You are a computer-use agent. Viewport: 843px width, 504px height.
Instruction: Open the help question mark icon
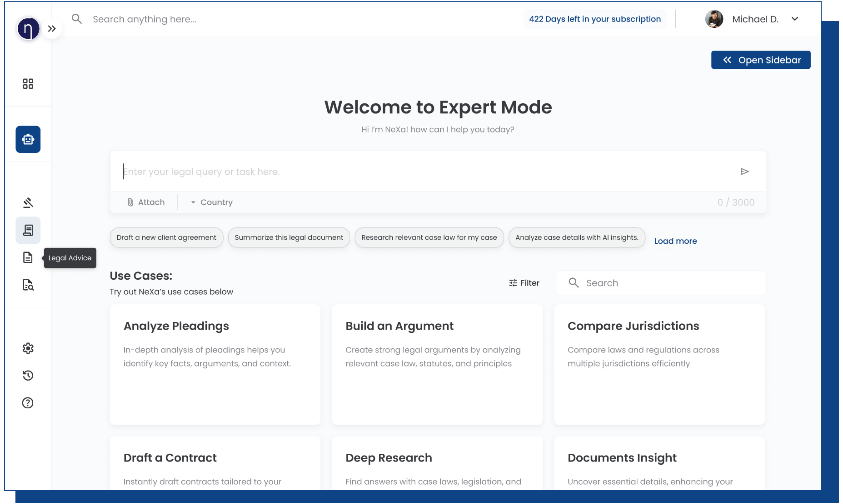point(28,403)
